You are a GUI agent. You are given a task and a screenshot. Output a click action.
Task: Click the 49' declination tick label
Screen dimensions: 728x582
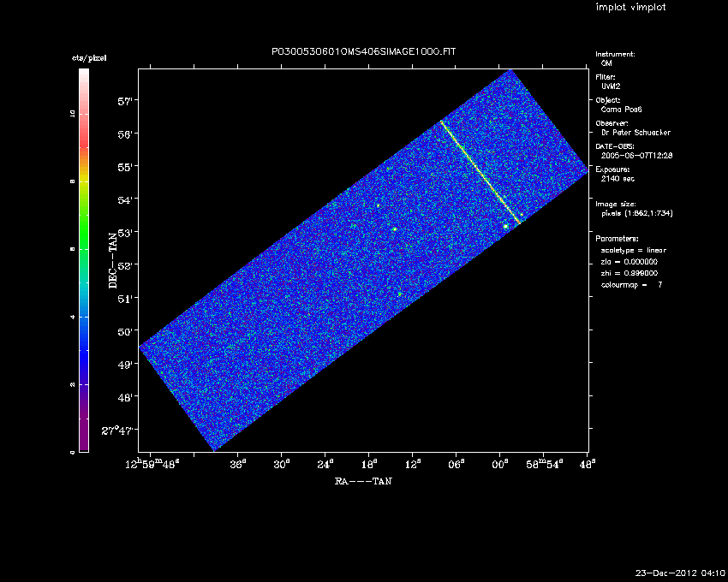[125, 365]
